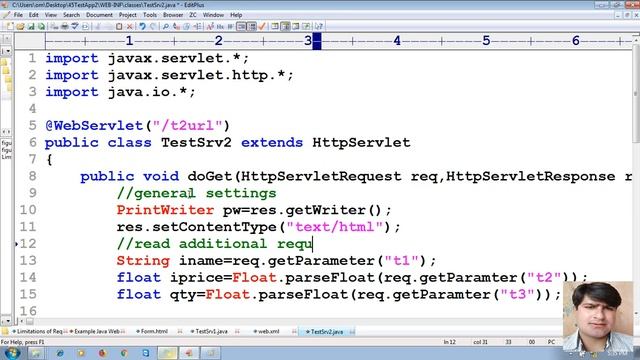Click the Open file toolbar icon
640x360 pixels.
coord(20,27)
